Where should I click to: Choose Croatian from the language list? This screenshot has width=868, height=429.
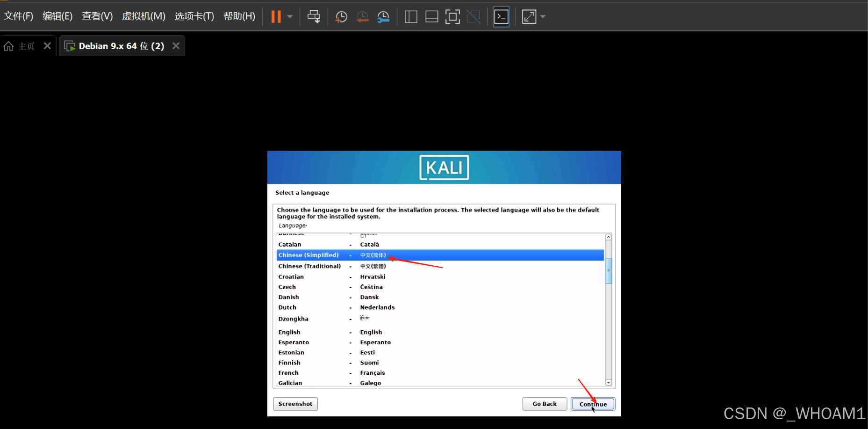tap(440, 276)
